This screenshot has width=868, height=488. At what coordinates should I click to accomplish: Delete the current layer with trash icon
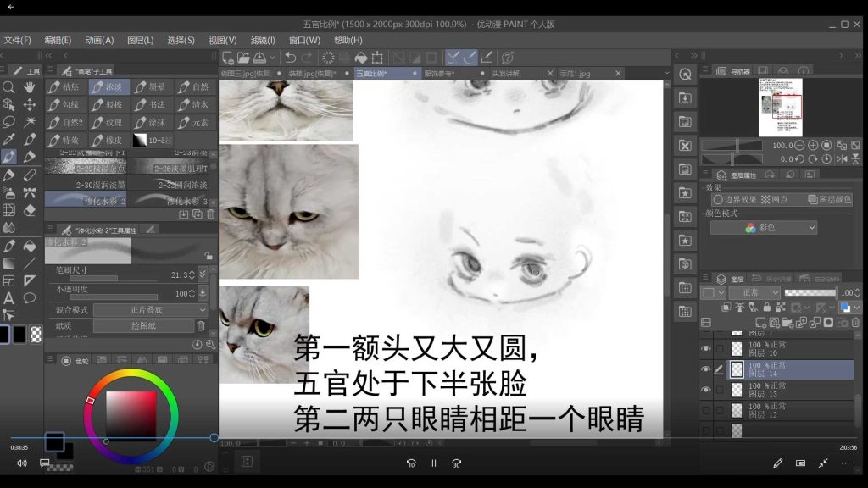click(x=855, y=323)
